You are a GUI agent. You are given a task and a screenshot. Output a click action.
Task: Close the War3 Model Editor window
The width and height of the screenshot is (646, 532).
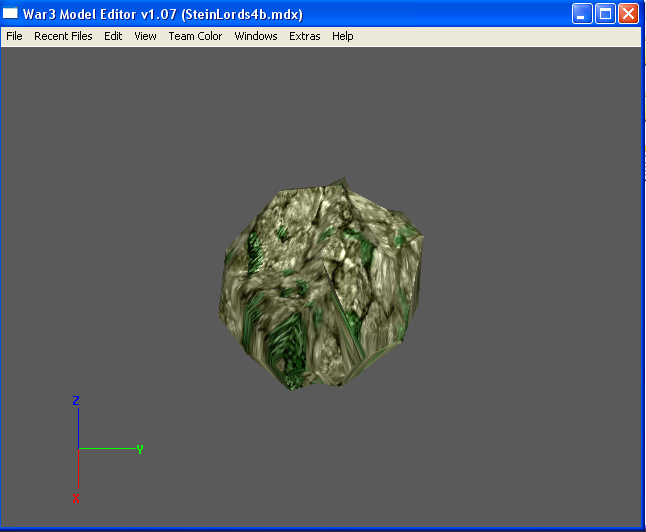click(x=628, y=14)
